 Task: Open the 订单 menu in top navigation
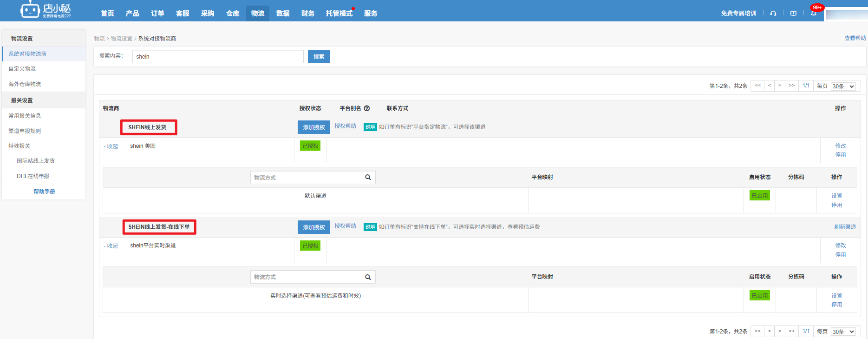(x=157, y=13)
